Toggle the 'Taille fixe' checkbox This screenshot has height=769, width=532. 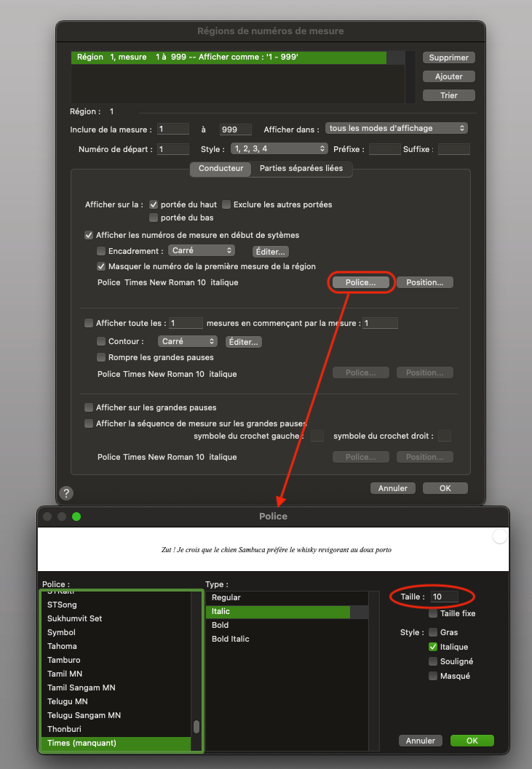click(x=433, y=613)
